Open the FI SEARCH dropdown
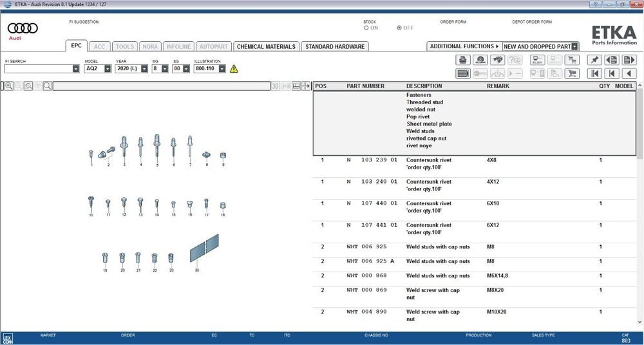Image resolution: width=644 pixels, height=345 pixels. [x=75, y=69]
